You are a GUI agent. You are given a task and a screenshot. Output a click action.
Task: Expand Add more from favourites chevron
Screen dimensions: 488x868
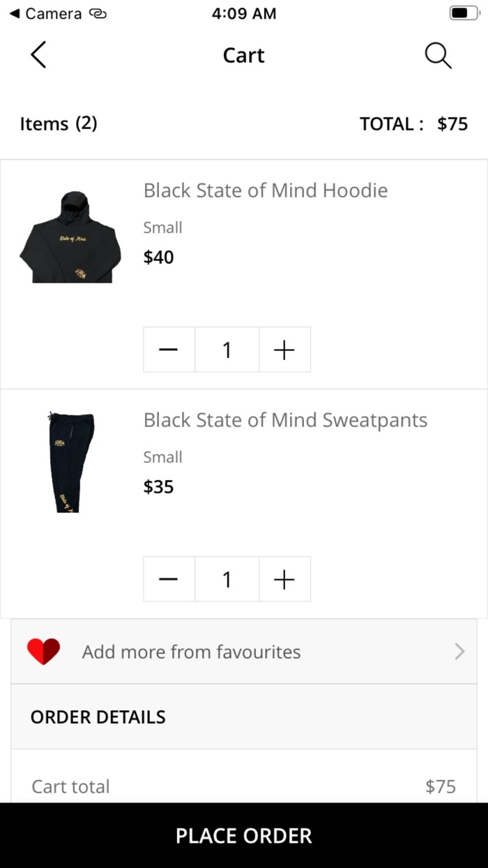[x=459, y=652]
